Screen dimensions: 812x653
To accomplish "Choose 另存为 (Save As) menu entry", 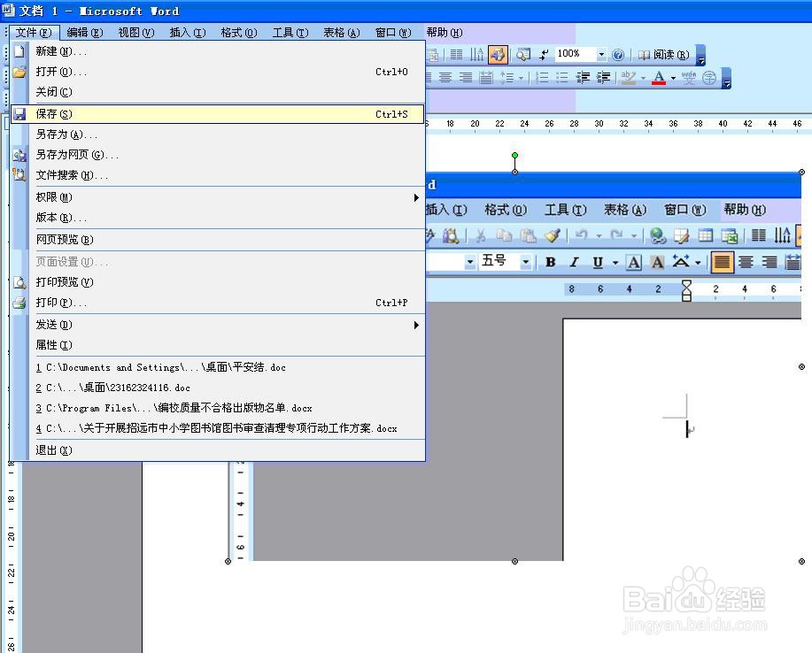I will click(218, 134).
